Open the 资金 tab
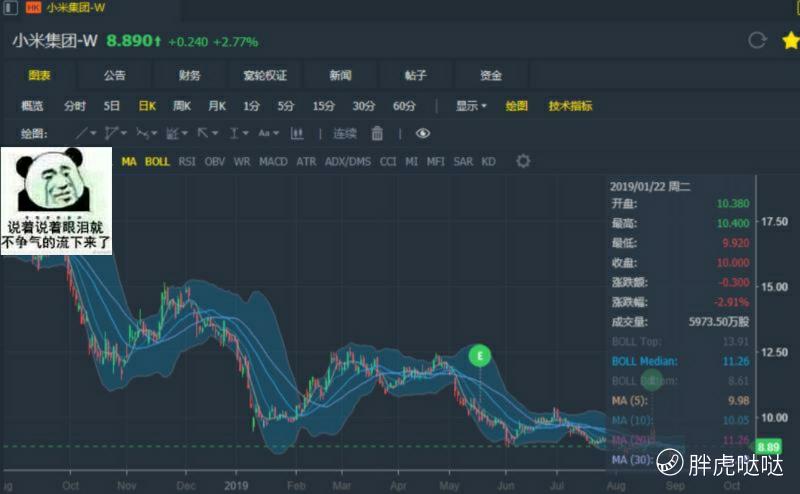Image resolution: width=800 pixels, height=494 pixels. (x=491, y=76)
